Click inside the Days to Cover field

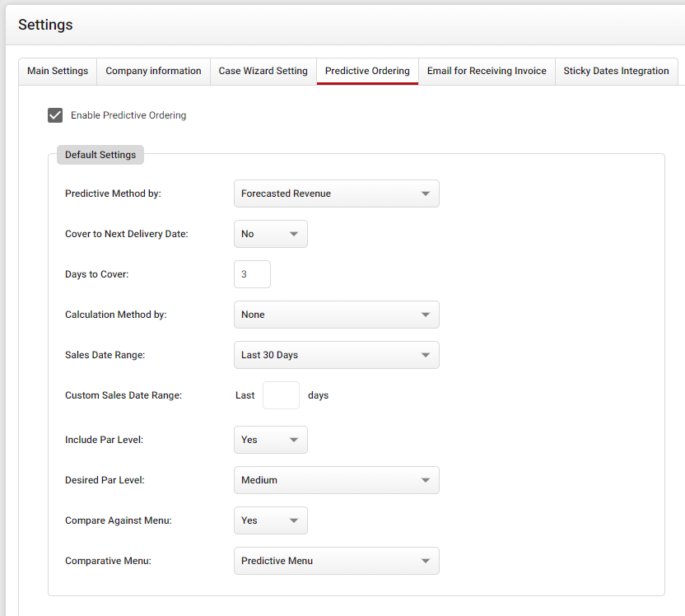tap(252, 273)
